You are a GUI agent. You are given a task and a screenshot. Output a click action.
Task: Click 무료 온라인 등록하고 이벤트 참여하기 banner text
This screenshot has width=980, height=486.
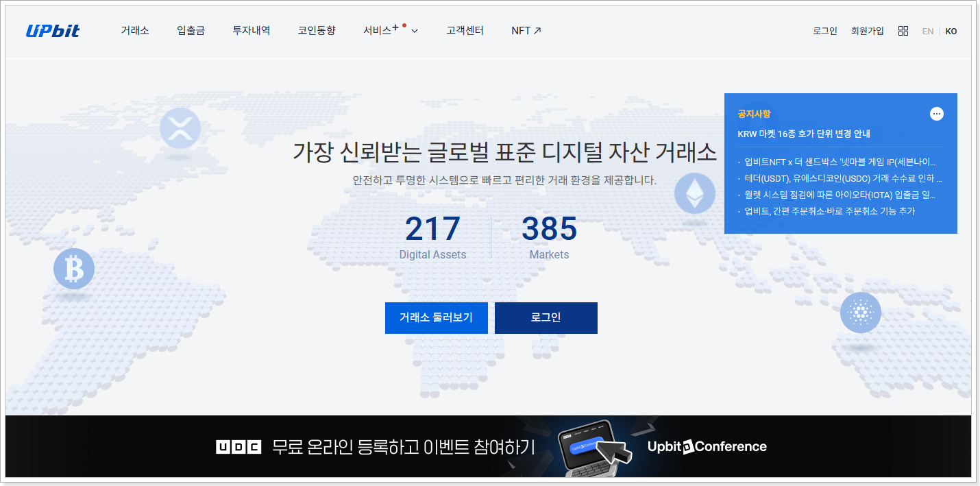[x=403, y=447]
